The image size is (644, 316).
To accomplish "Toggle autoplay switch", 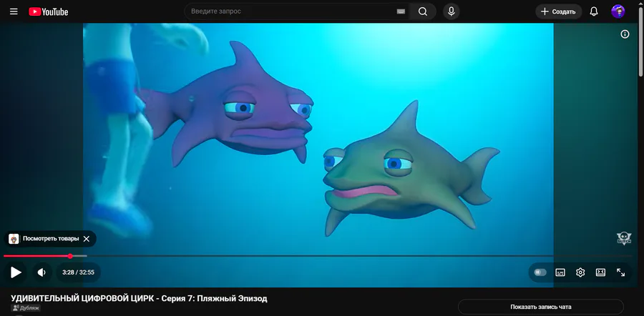I will point(540,272).
